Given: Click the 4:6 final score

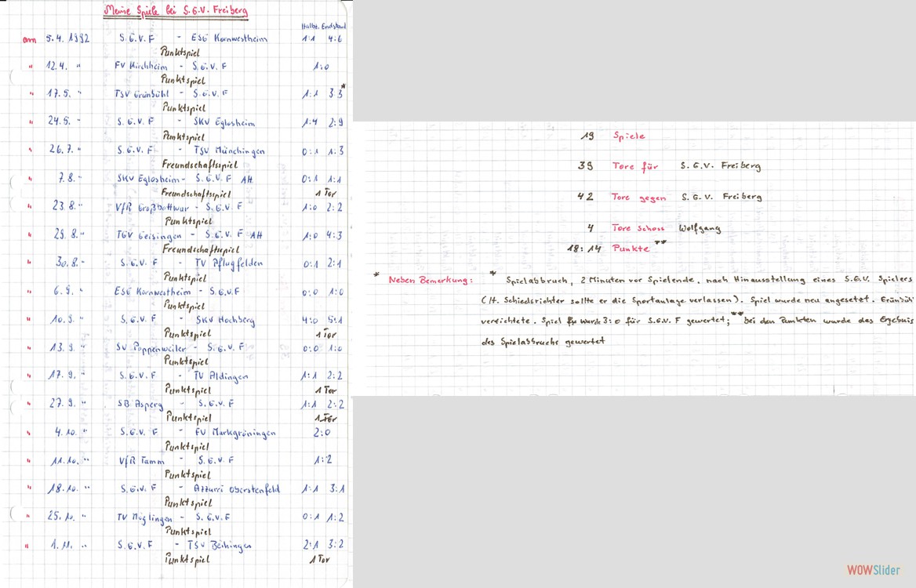Looking at the screenshot, I should click(x=336, y=38).
